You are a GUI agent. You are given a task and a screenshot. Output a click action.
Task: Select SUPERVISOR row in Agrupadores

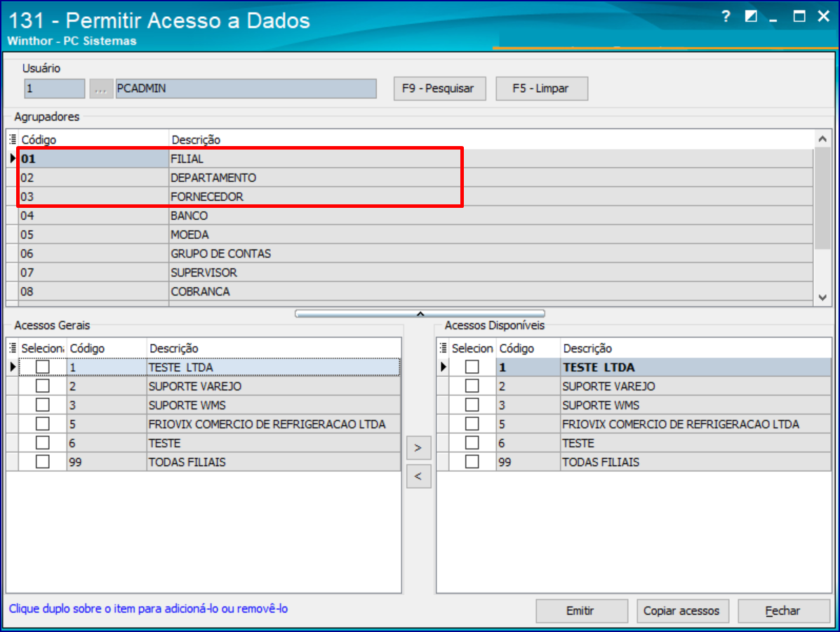click(x=415, y=272)
